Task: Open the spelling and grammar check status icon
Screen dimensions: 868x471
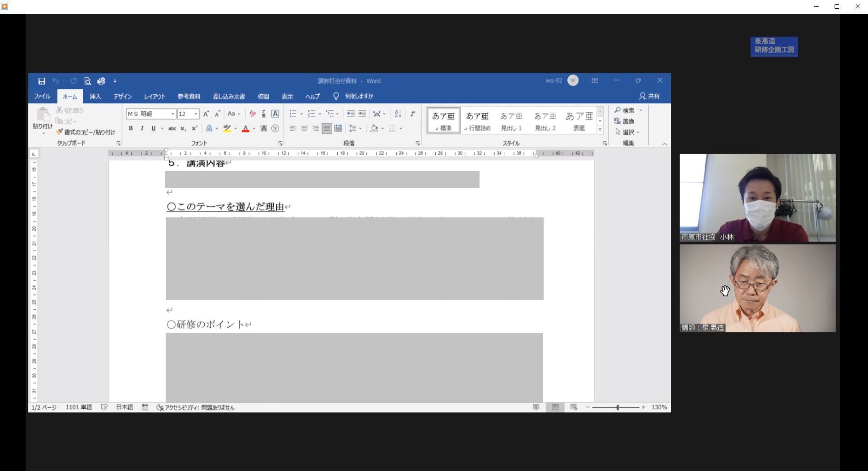Action: (x=104, y=407)
